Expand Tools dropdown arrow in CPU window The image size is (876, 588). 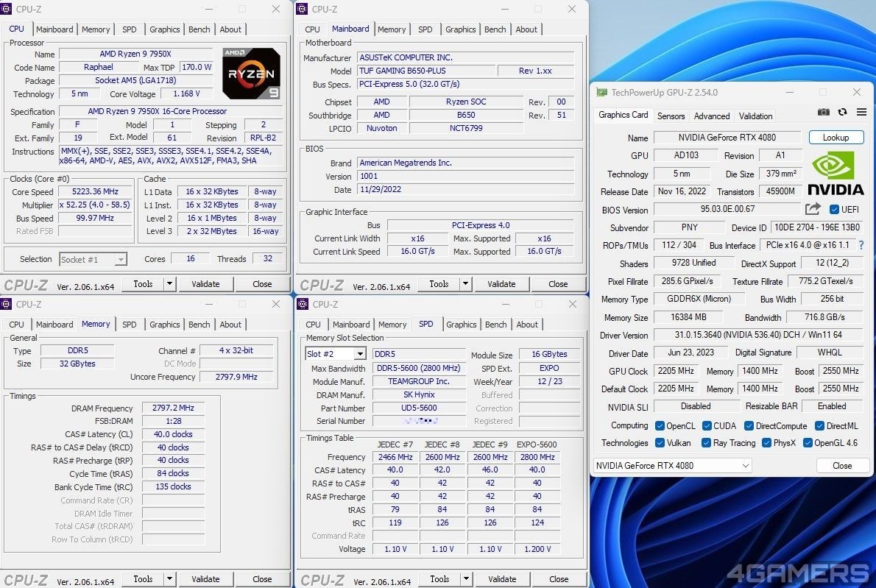click(x=169, y=284)
